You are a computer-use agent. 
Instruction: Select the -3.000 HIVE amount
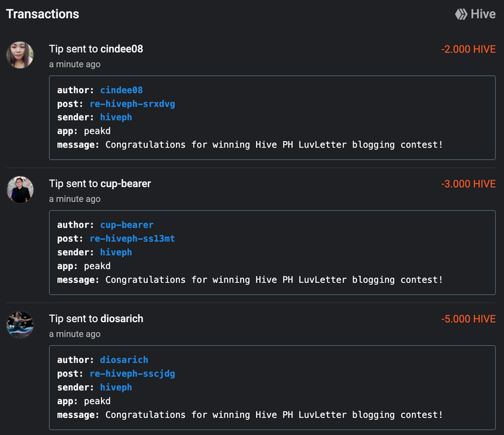469,184
